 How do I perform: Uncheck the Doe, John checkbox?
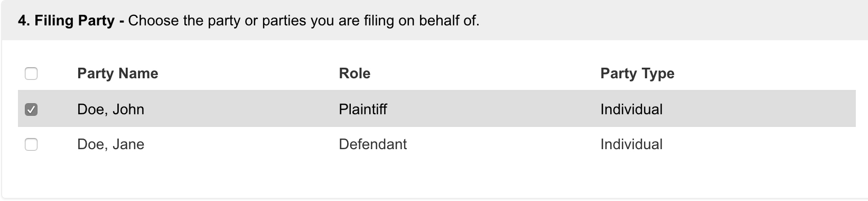tap(31, 109)
